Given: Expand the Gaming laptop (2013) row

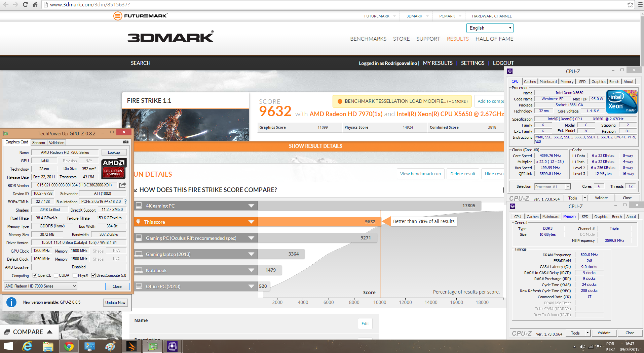Looking at the screenshot, I should point(251,254).
